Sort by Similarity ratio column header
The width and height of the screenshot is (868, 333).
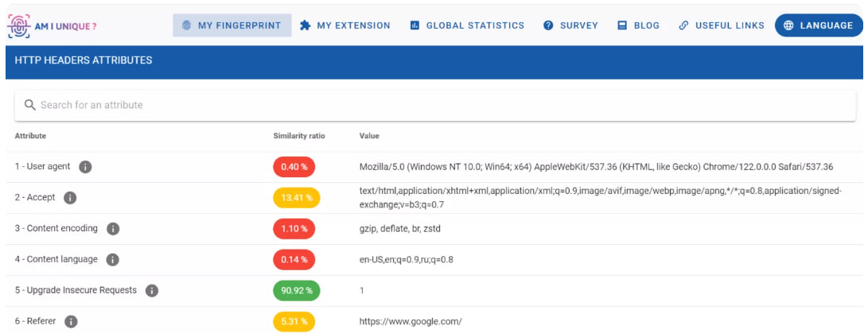pos(299,136)
